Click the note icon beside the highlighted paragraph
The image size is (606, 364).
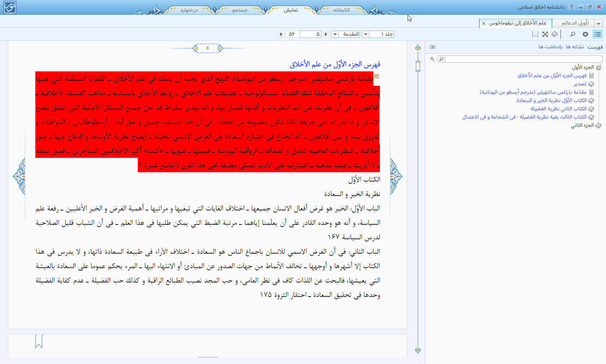tap(377, 76)
